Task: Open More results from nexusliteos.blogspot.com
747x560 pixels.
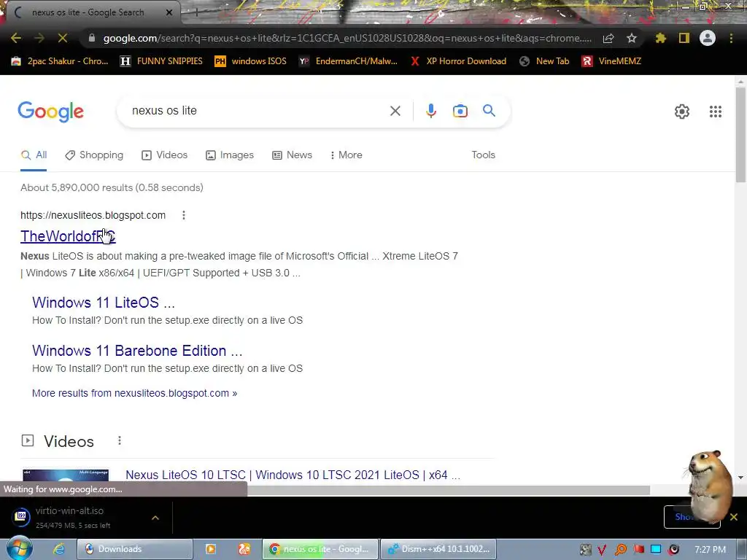Action: point(134,393)
